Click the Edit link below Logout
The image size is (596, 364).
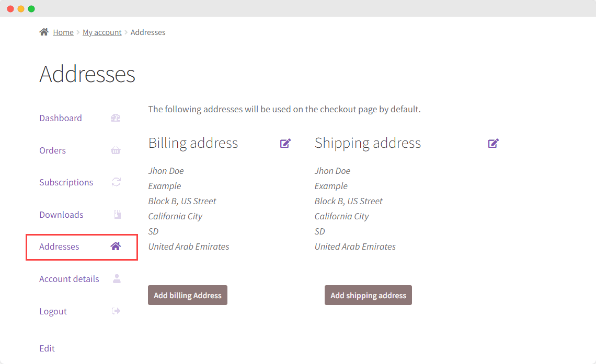coord(47,348)
